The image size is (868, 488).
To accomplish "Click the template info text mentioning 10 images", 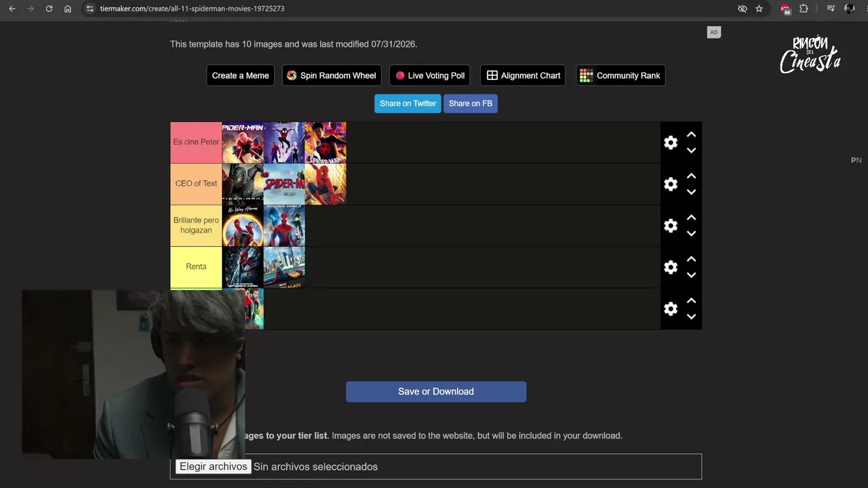I will (x=294, y=44).
